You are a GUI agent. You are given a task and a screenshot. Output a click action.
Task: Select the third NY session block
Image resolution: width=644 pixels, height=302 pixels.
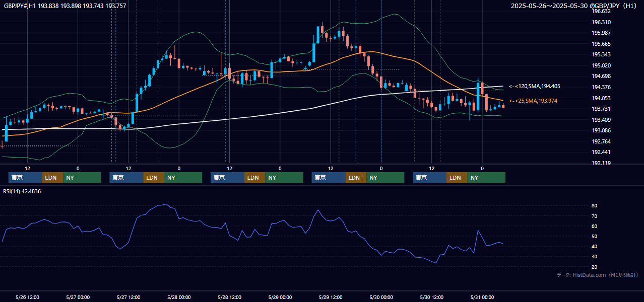[284, 178]
